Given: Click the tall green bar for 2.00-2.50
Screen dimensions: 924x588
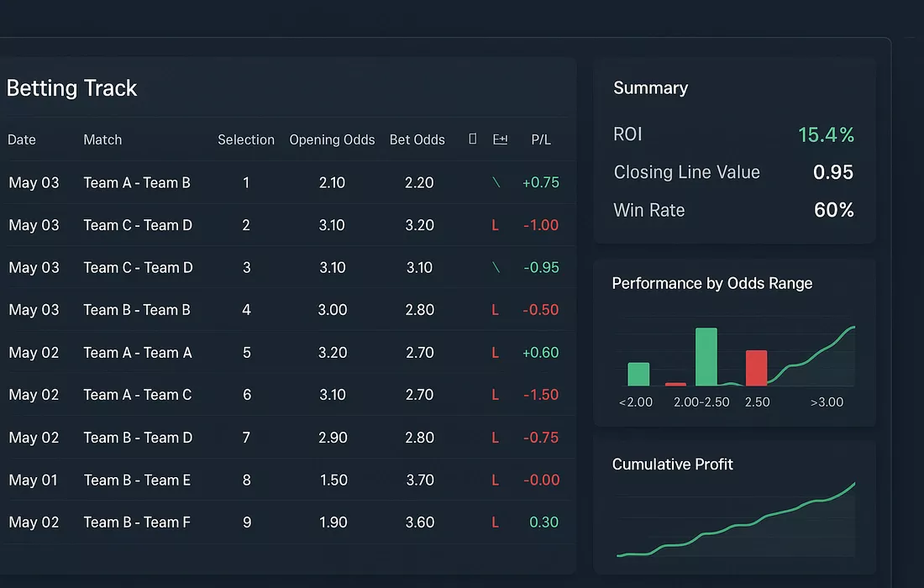Looking at the screenshot, I should pos(706,356).
